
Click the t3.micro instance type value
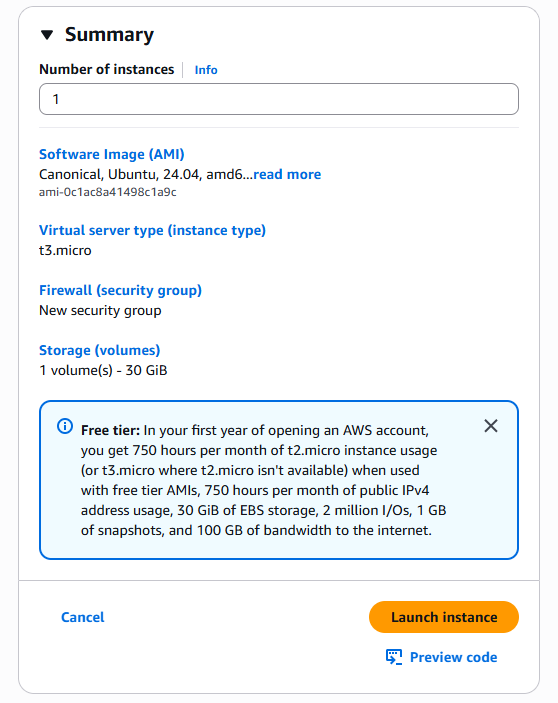point(65,250)
